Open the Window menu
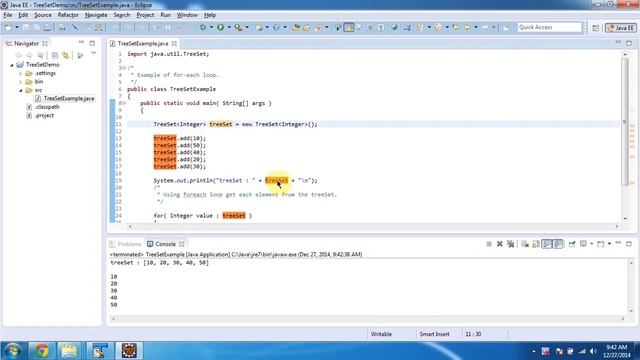 (187, 15)
